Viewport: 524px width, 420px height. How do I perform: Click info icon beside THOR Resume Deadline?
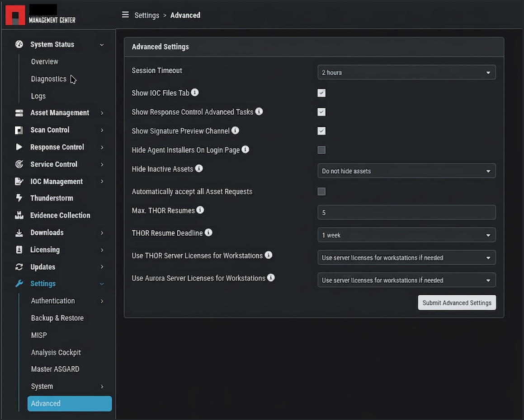pos(208,233)
